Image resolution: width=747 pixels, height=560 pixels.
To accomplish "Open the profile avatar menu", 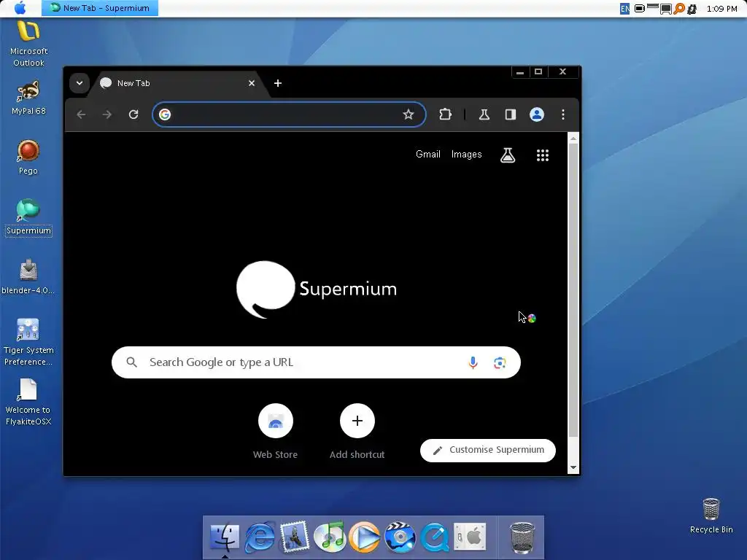I will click(x=537, y=114).
